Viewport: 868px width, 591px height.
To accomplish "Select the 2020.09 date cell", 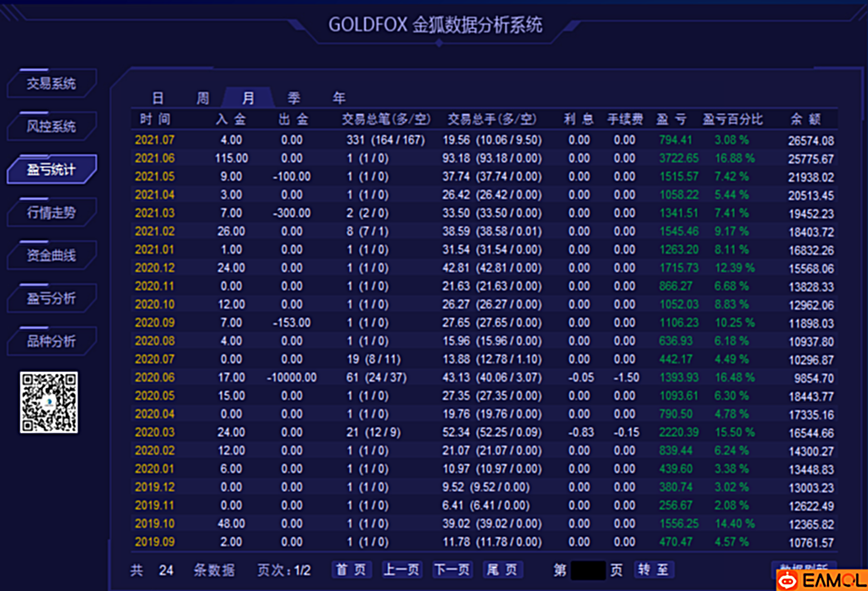I will 154,323.
